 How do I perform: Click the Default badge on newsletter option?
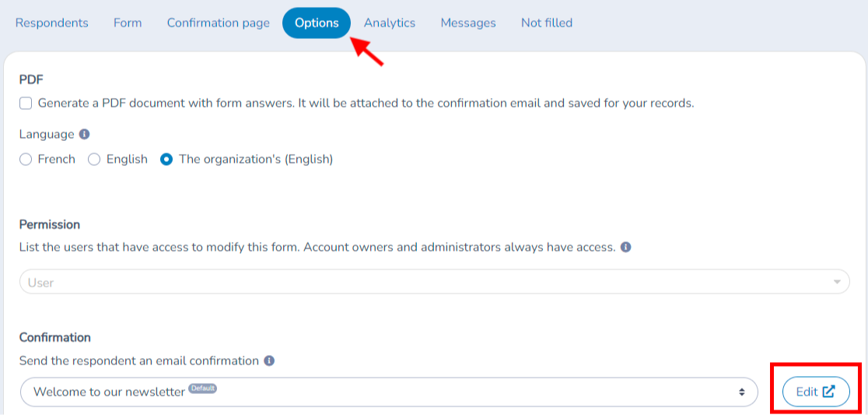coord(202,388)
